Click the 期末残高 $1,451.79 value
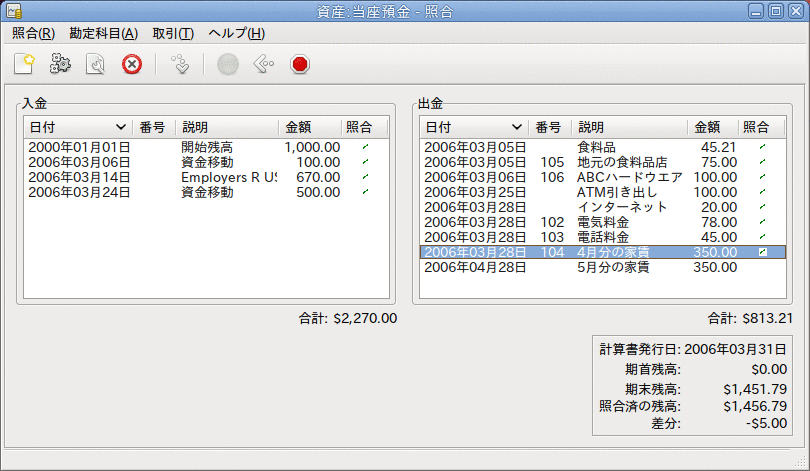Viewport: 810px width, 471px height. 755,389
